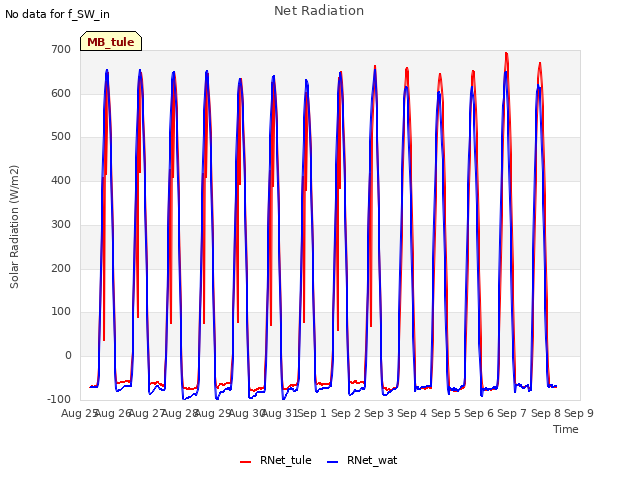Viewport: 640px width, 480px height.
Task: Click the Sep 5 x-axis label
Action: 446,413
